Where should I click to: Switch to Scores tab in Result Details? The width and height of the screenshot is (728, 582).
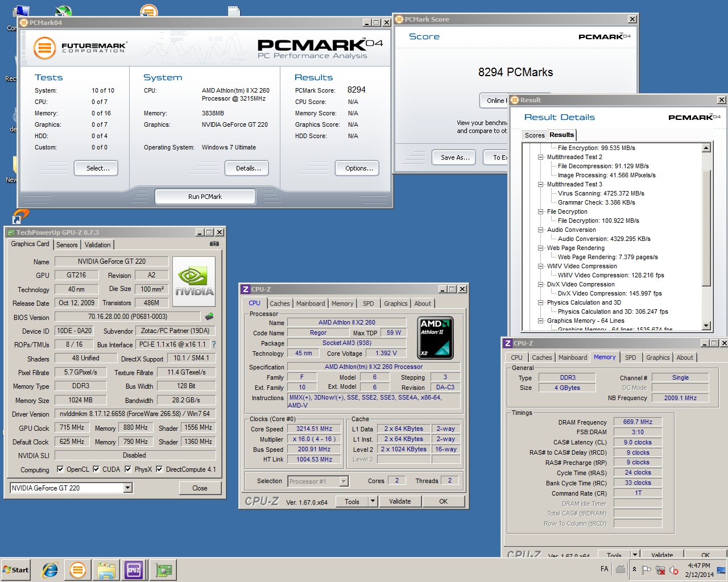click(x=535, y=135)
